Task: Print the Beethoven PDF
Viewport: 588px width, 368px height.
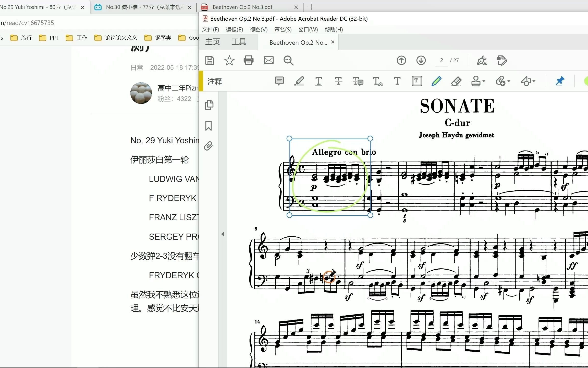Action: click(x=249, y=61)
